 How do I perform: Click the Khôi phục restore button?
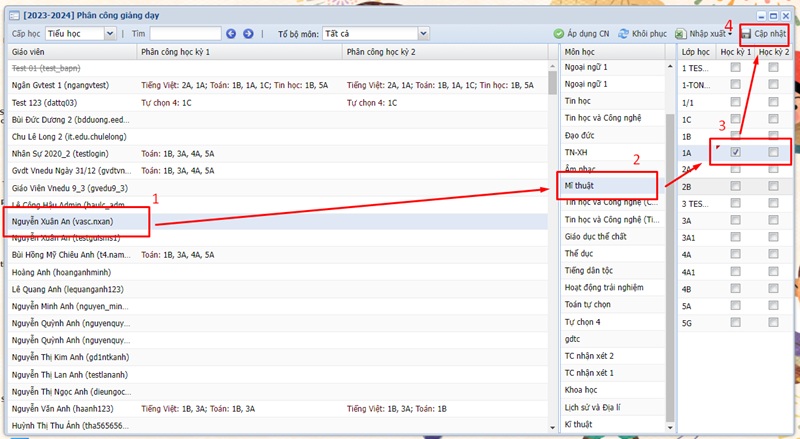pos(642,34)
